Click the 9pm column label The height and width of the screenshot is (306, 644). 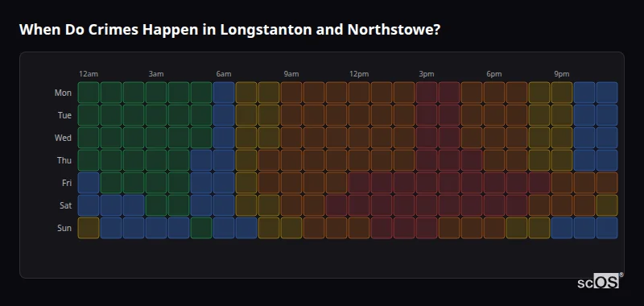pyautogui.click(x=562, y=74)
